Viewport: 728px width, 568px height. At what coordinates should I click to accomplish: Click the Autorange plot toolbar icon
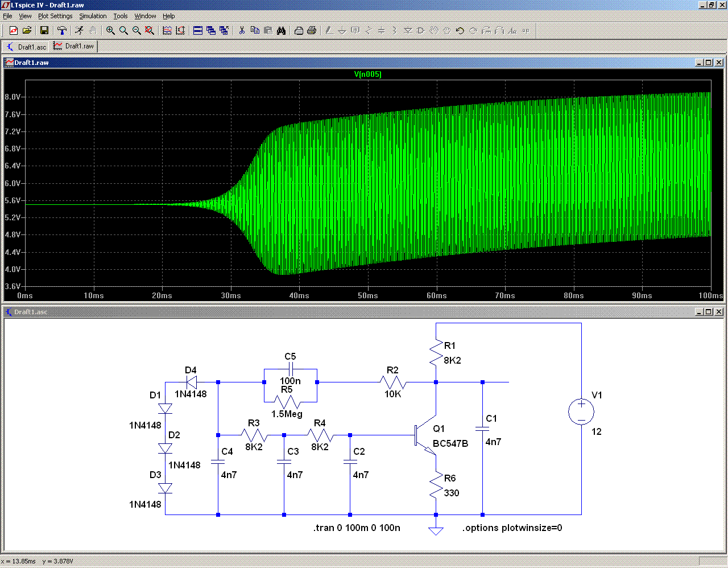180,31
